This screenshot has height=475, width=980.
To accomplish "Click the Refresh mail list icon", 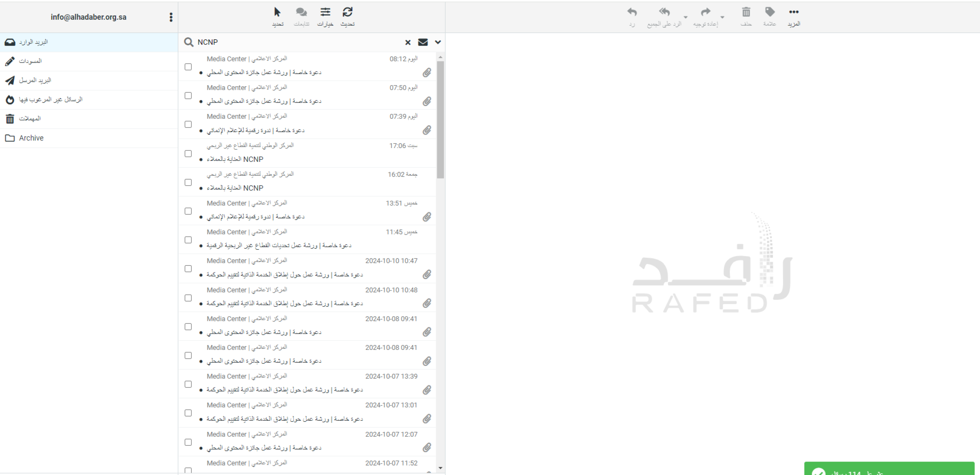I will [348, 12].
